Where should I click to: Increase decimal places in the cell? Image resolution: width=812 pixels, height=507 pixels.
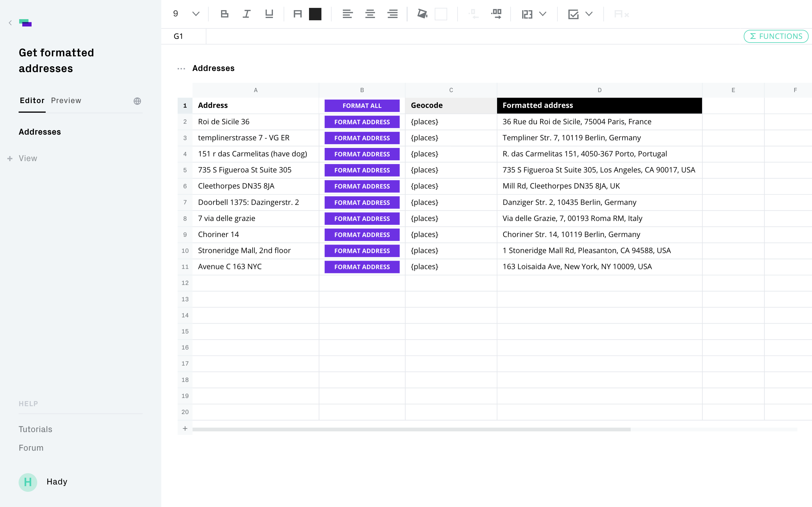coord(496,14)
